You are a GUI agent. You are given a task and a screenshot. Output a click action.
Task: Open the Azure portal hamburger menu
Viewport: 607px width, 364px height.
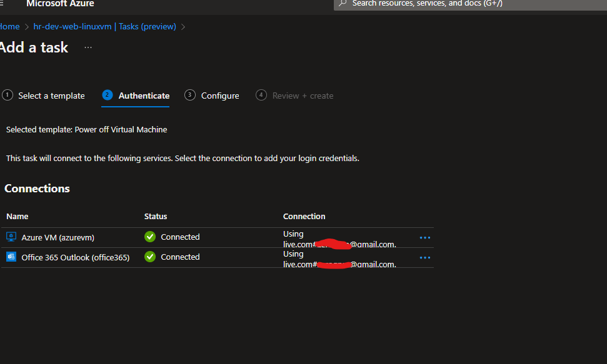(x=1, y=3)
